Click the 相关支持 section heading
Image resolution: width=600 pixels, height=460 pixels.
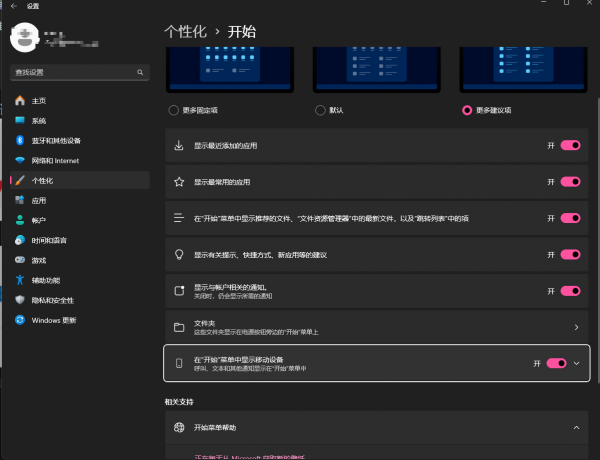[179, 402]
